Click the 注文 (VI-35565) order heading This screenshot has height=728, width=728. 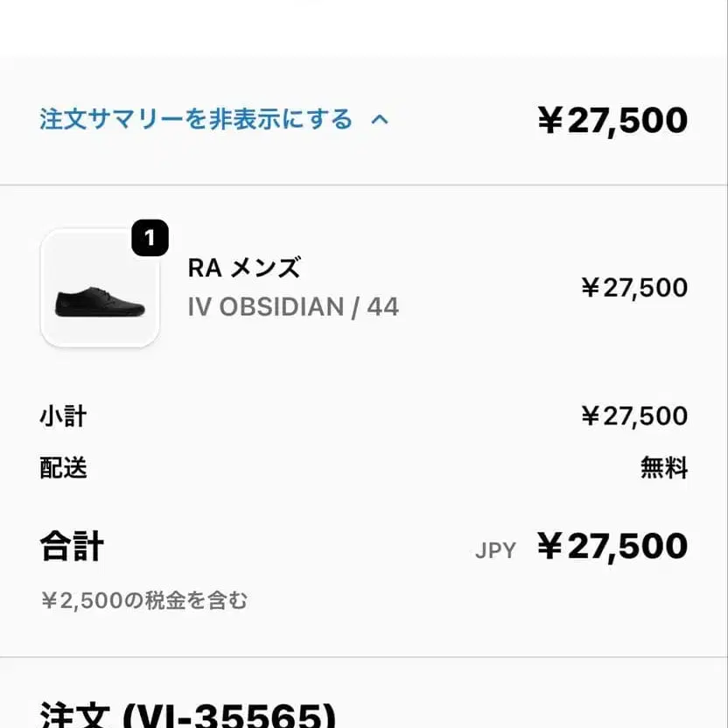coord(188,713)
